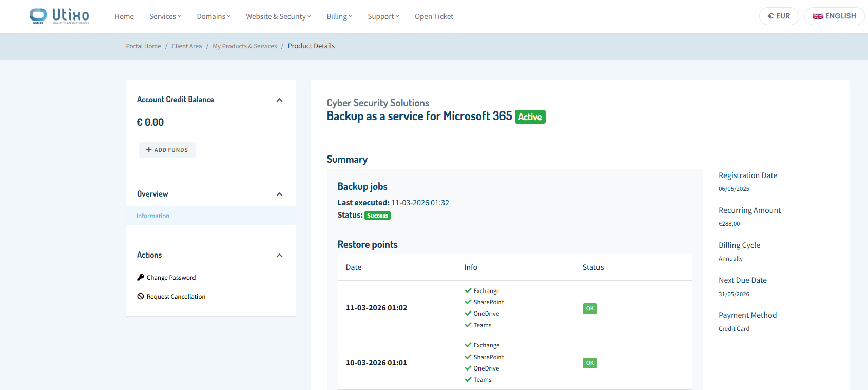Click Exchange checkmark in 10-03-2026 row
This screenshot has width=868, height=390.
pos(468,345)
